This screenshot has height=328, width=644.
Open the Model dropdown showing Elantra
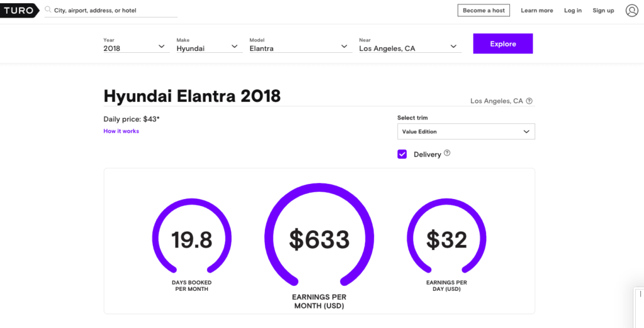301,46
